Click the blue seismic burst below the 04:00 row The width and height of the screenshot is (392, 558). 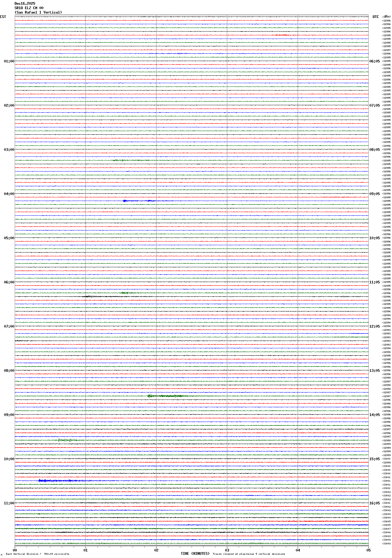(139, 201)
